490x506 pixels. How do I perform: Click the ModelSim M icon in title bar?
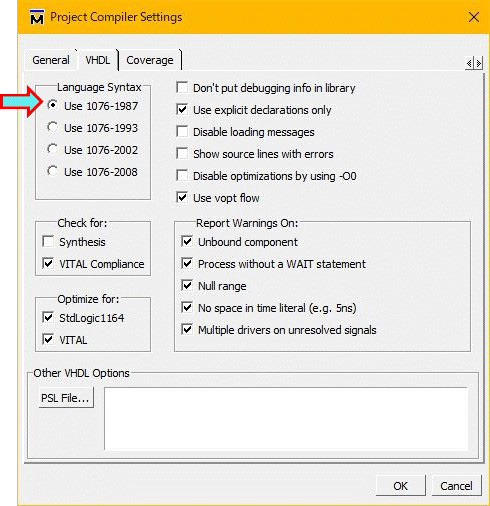click(37, 17)
